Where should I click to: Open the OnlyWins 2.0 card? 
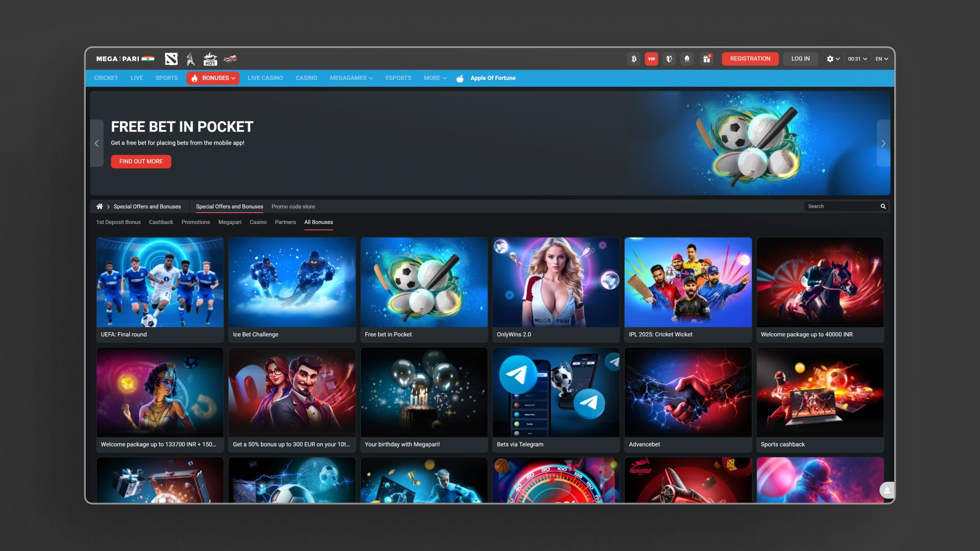[x=556, y=289]
